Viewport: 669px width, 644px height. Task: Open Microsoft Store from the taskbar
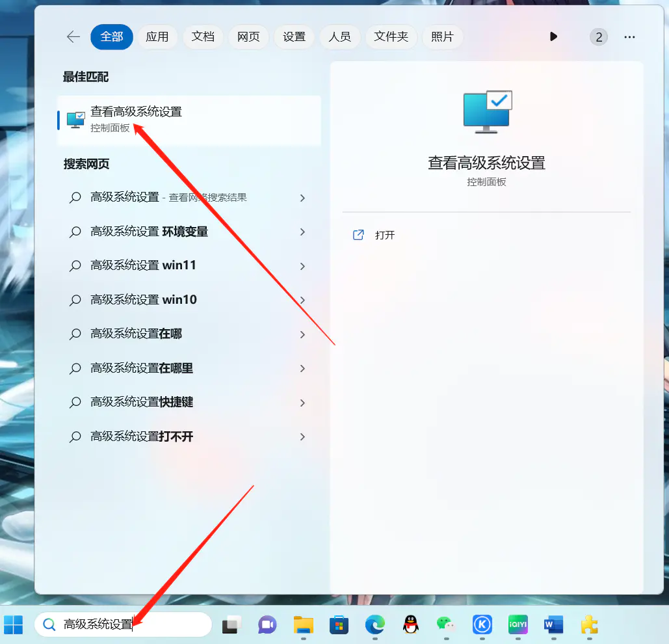(x=338, y=625)
